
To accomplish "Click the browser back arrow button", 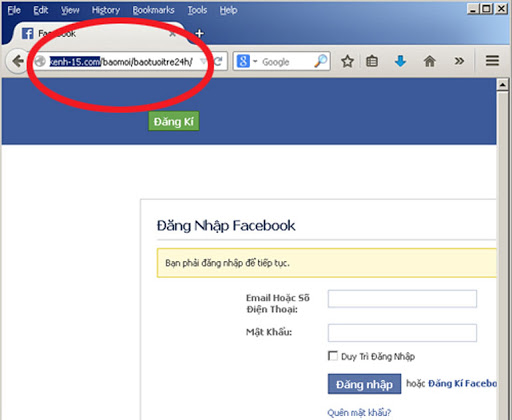I will (17, 61).
